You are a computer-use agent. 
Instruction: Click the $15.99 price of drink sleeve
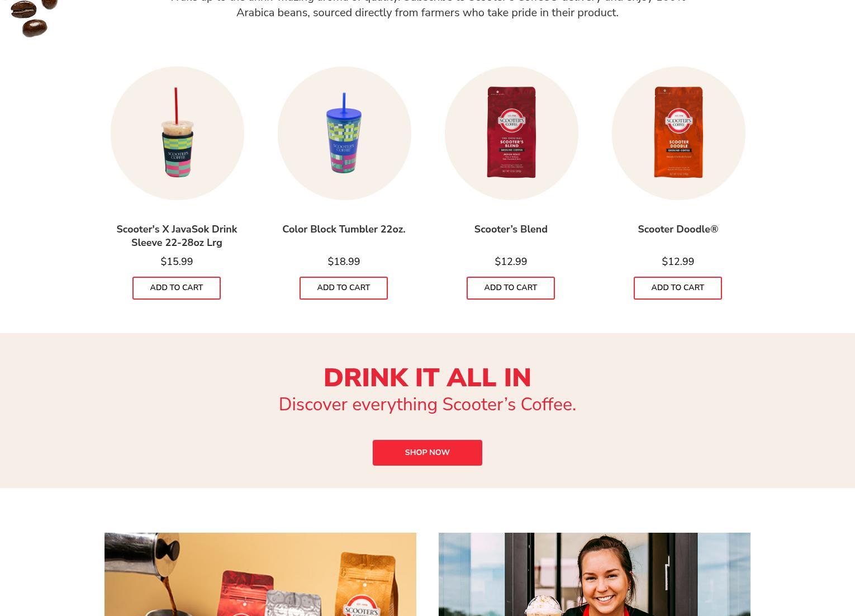pos(177,262)
